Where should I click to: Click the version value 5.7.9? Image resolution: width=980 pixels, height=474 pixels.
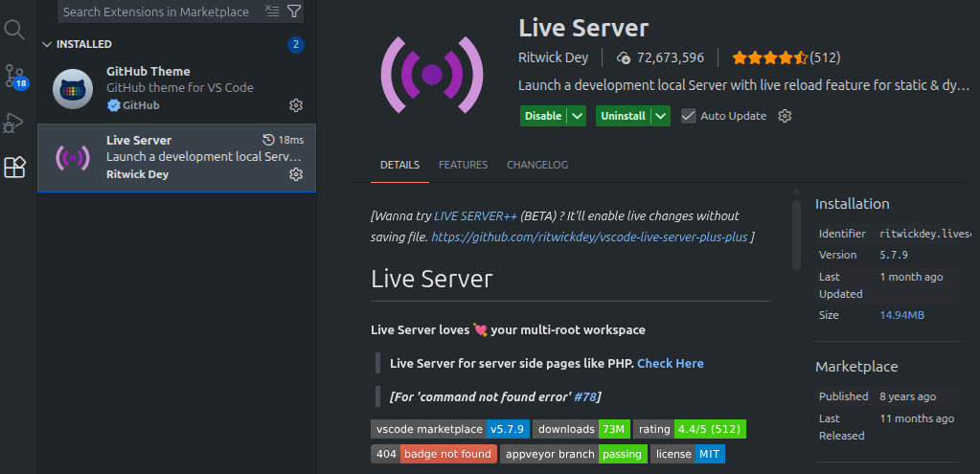tap(892, 255)
